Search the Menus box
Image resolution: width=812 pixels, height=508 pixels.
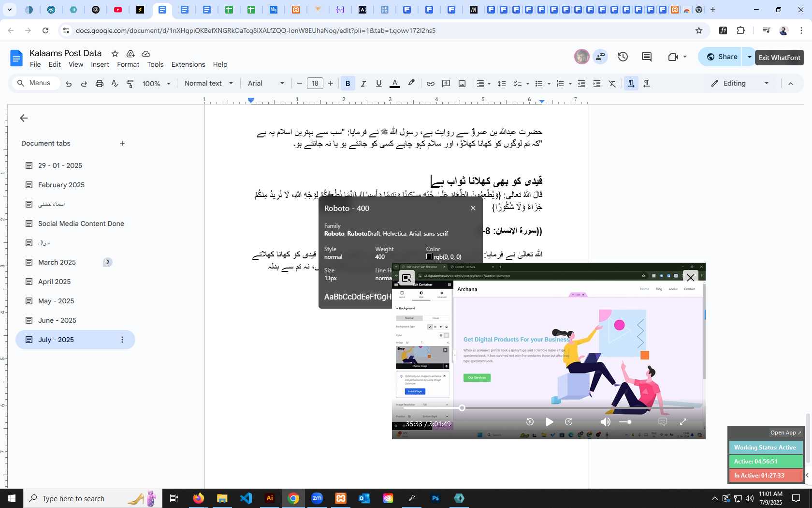point(35,83)
